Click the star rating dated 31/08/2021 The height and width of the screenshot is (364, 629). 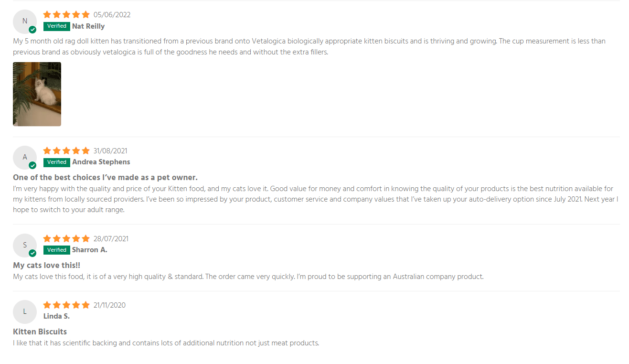[66, 151]
